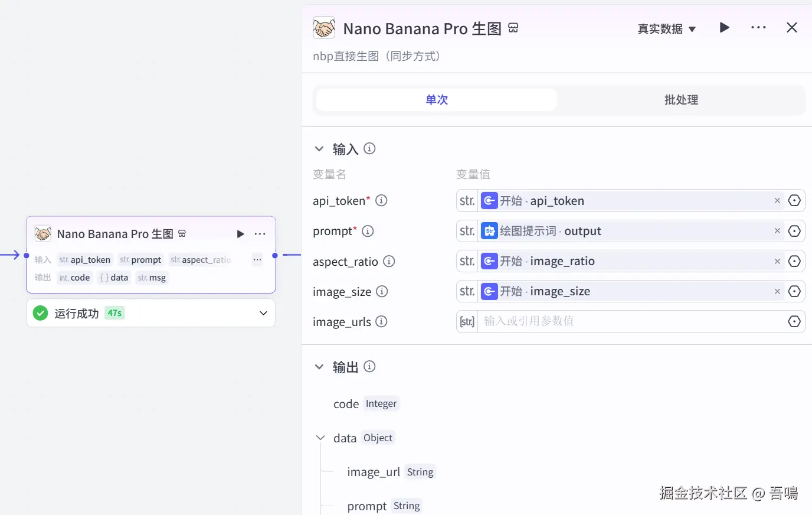Image resolution: width=812 pixels, height=515 pixels.
Task: Collapse the data Object output tree
Action: (x=320, y=438)
